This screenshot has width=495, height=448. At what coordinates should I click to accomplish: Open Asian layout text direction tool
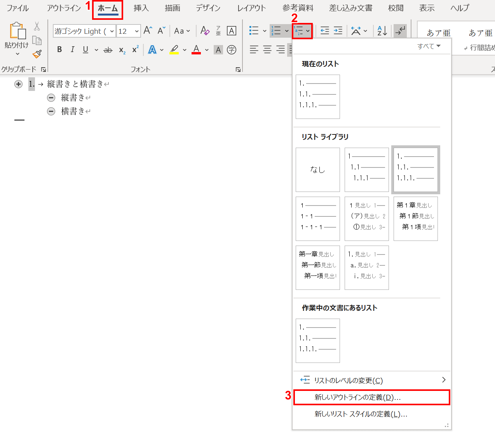click(x=356, y=31)
